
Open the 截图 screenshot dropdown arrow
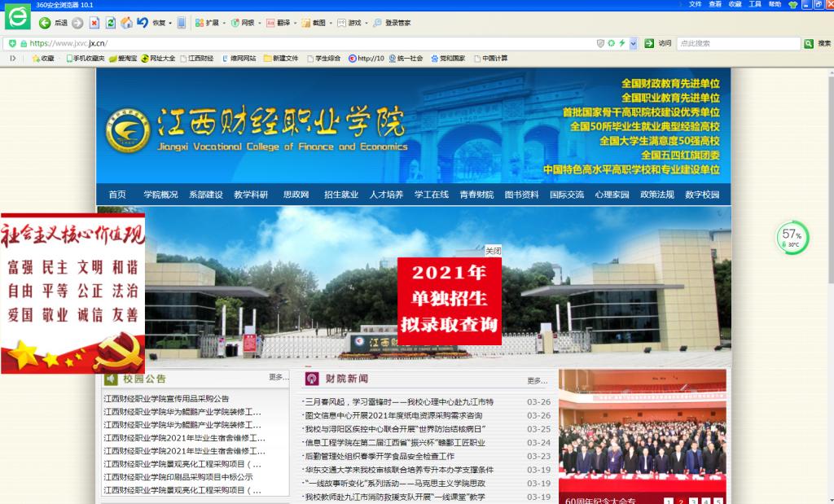331,23
